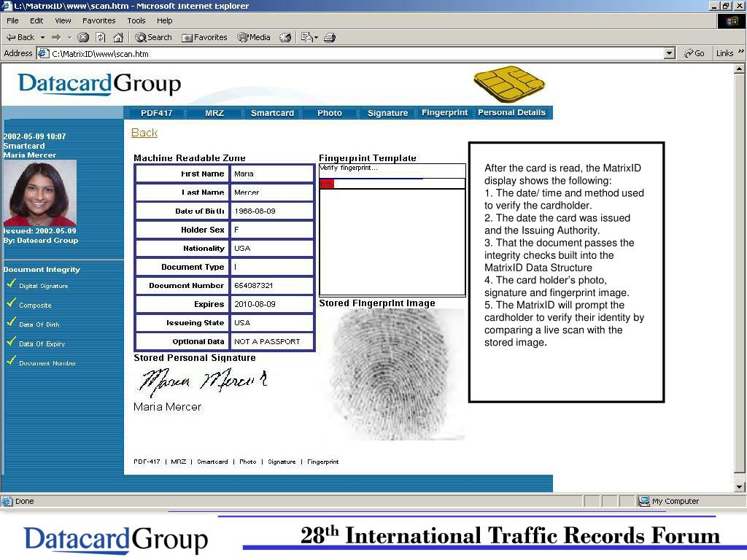Screen dimensions: 747x560
Task: Open the Signature tab in the blue navigation bar
Action: click(387, 113)
